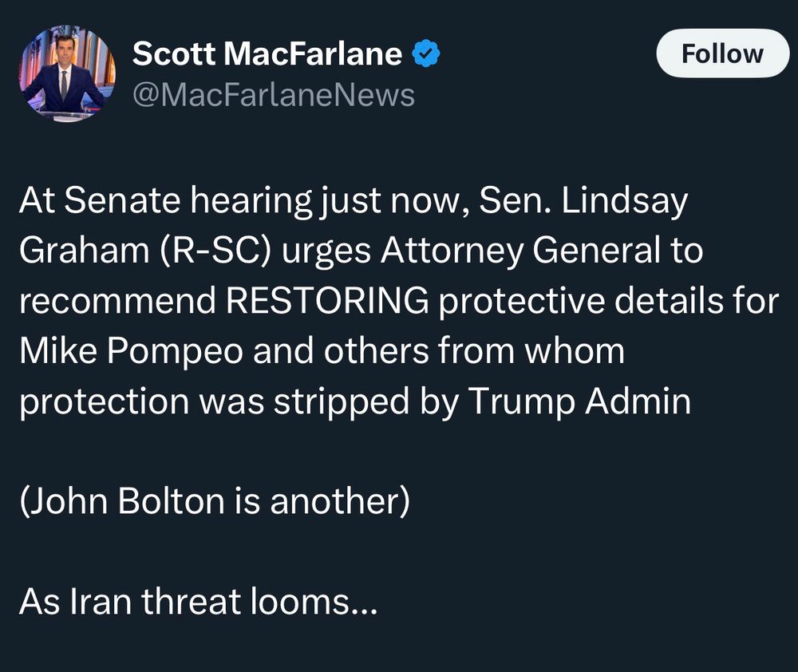Click the "(John Bolton is another)" line
Viewport: 798px width, 672px height.
click(214, 501)
